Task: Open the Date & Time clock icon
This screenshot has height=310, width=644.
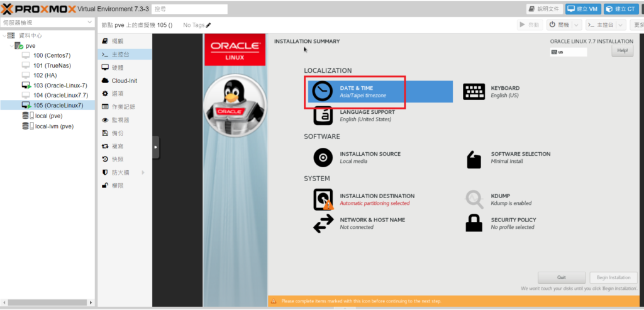Action: pyautogui.click(x=323, y=92)
